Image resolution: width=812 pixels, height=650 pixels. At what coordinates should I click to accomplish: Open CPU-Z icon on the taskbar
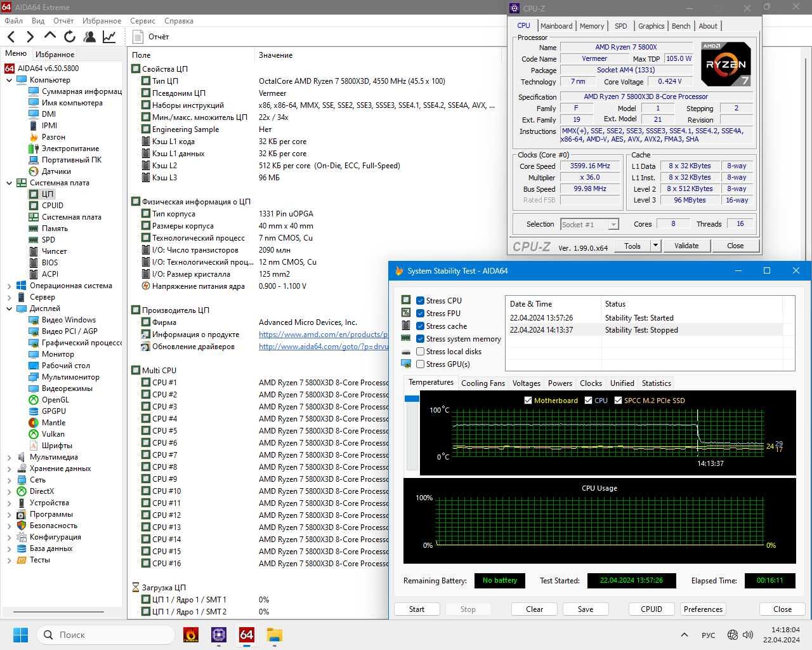(x=219, y=635)
